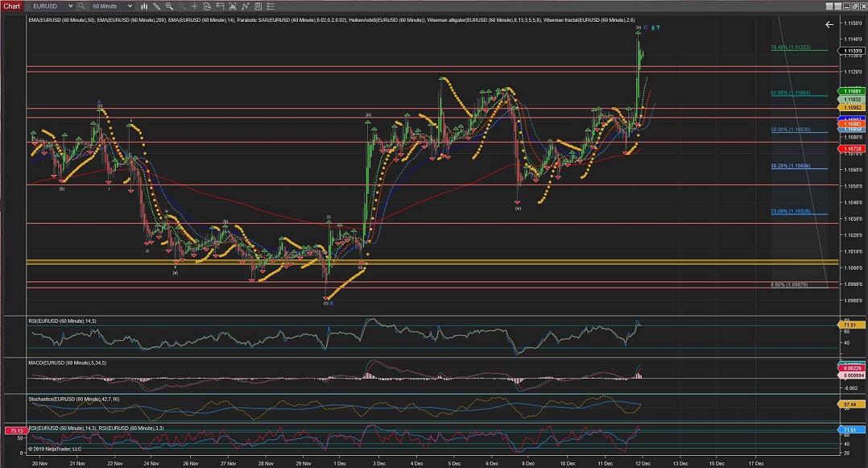
Task: Click the 1.11500 price axis label
Action: pos(853,23)
